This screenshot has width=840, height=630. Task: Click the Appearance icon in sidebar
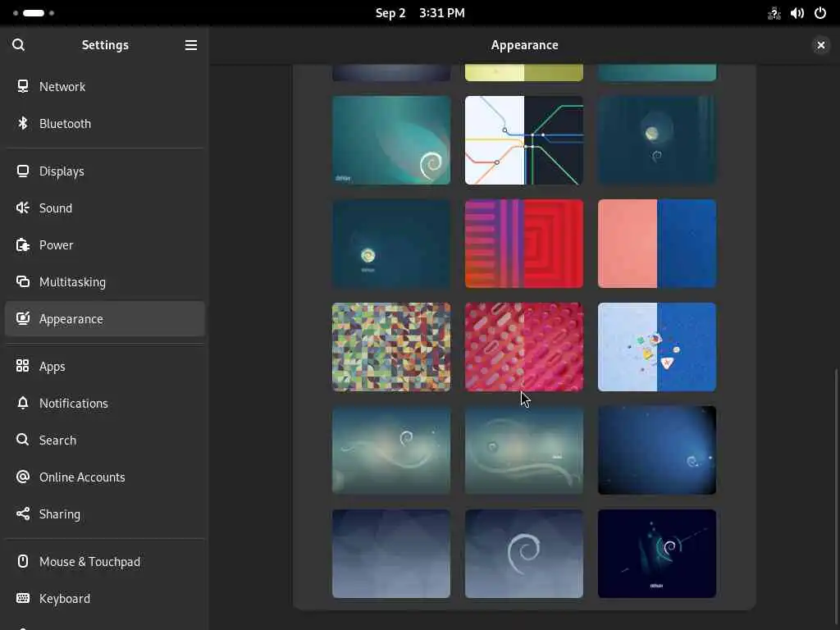click(x=22, y=319)
